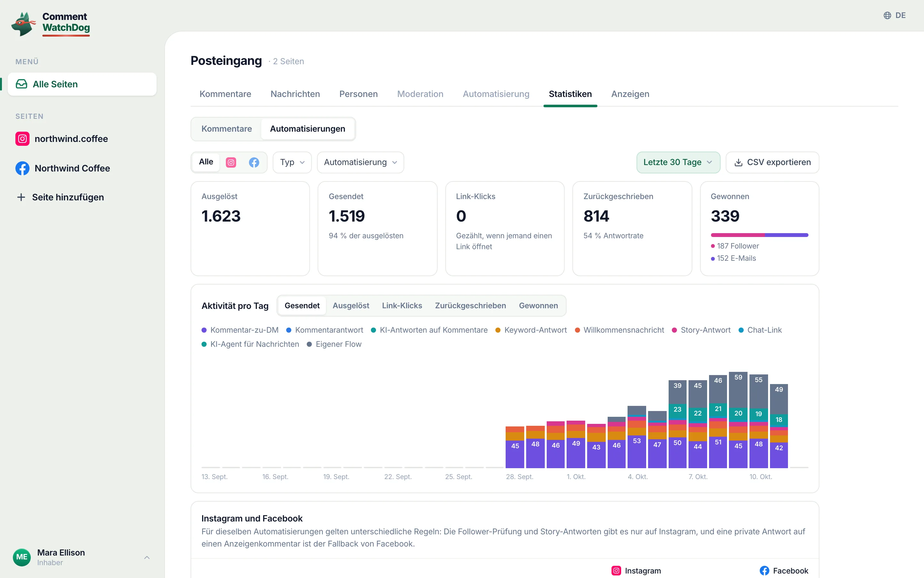924x578 pixels.
Task: Open language selector globe icon DE
Action: 894,15
